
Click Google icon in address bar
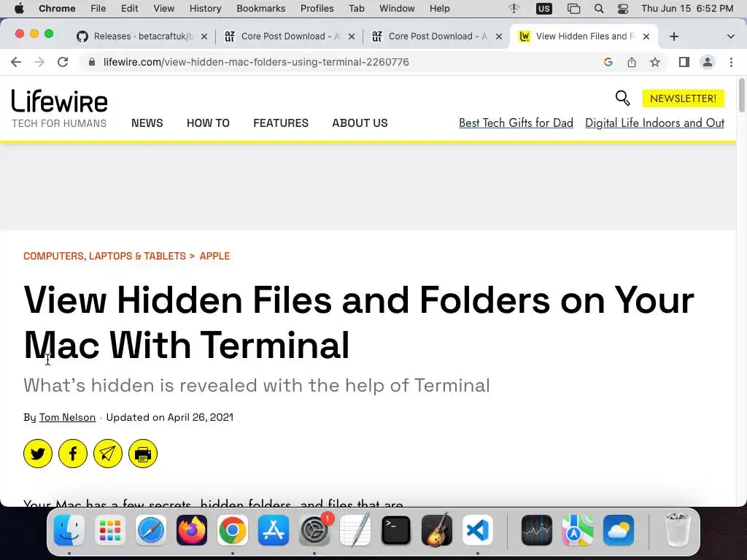tap(608, 62)
